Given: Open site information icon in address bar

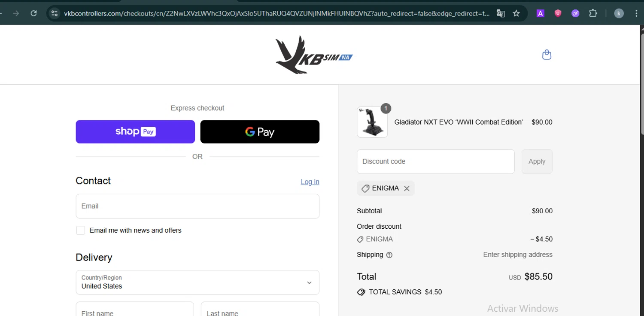Looking at the screenshot, I should [x=54, y=13].
